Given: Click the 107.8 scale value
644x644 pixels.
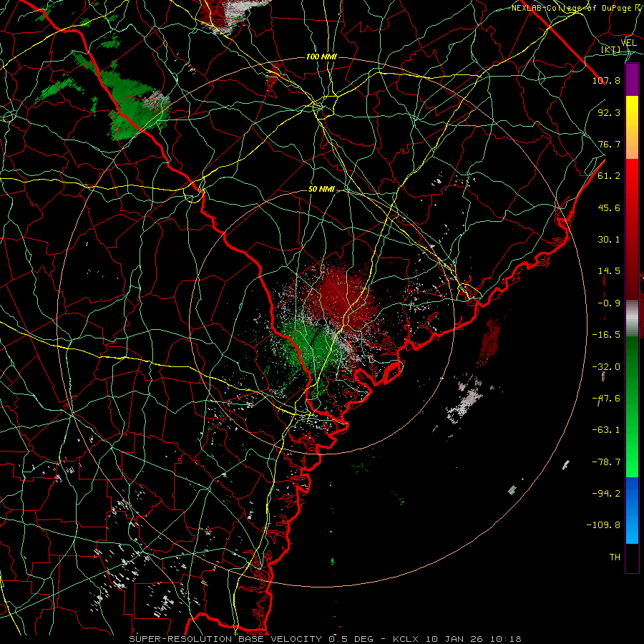Looking at the screenshot, I should [x=606, y=80].
